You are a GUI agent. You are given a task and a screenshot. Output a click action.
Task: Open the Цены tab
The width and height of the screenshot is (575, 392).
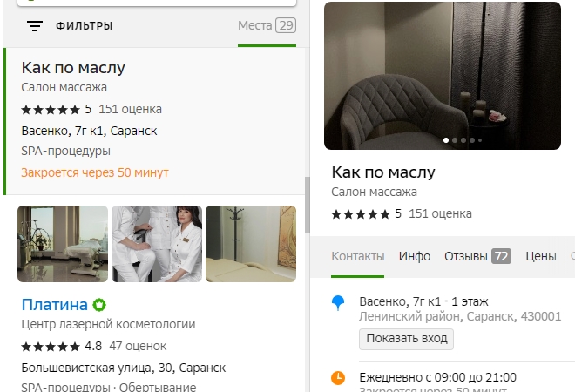541,256
